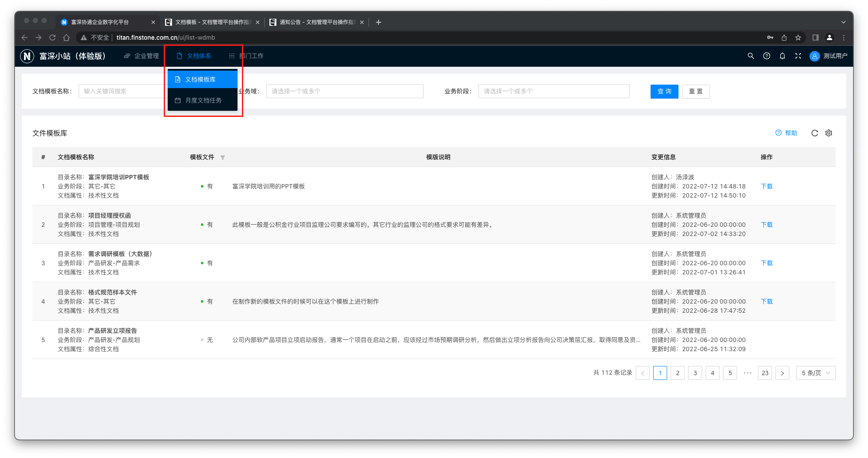Image resolution: width=868 pixels, height=458 pixels.
Task: Download the 格式规范样本文件
Action: pos(767,301)
